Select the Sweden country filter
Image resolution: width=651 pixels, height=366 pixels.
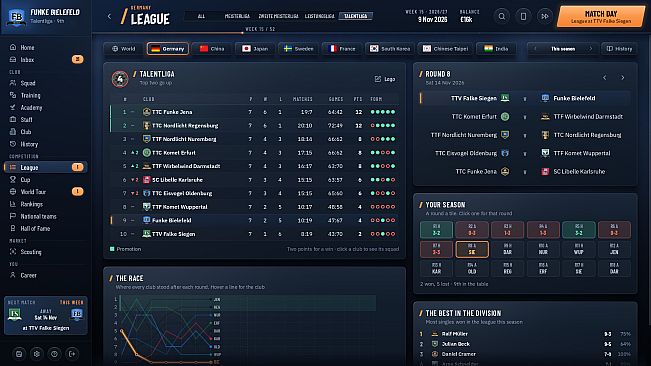pyautogui.click(x=299, y=49)
